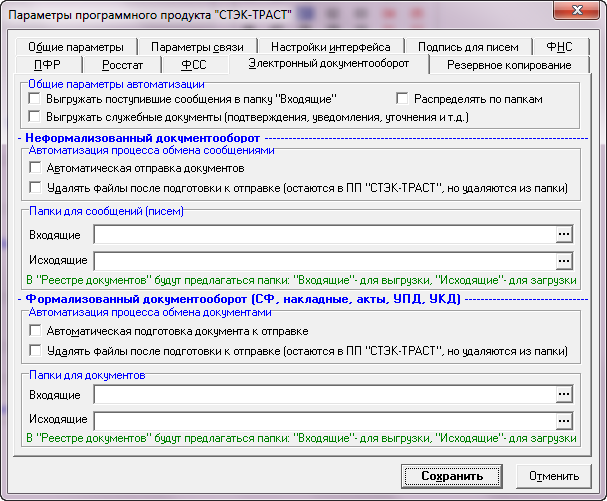Focus the messages Входящие path field

click(325, 234)
